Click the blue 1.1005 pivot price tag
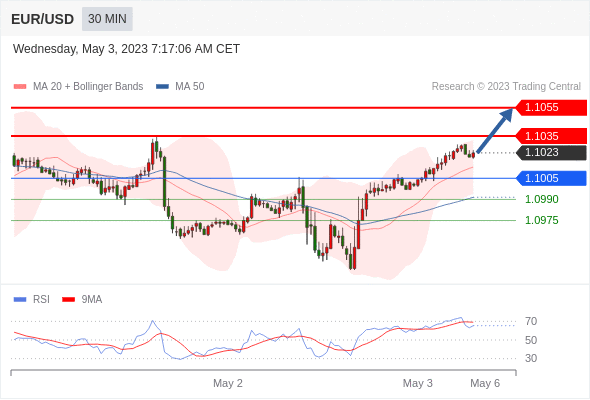The height and width of the screenshot is (400, 590). 551,178
